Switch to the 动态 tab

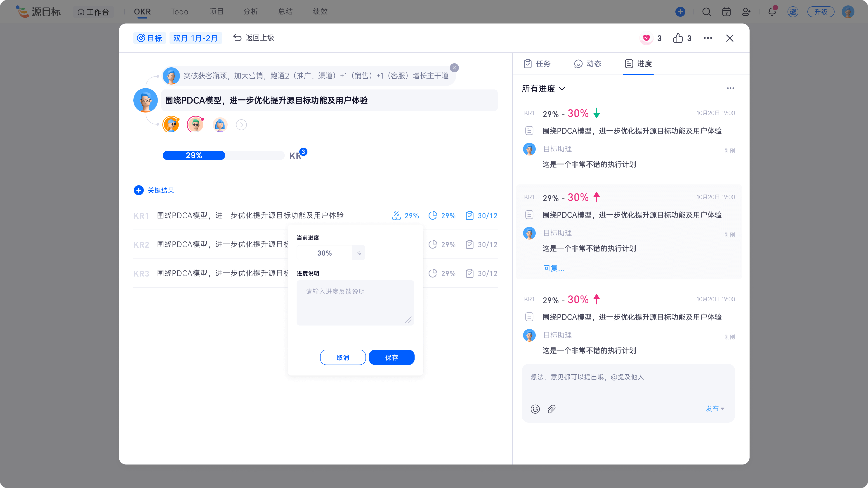pyautogui.click(x=588, y=64)
